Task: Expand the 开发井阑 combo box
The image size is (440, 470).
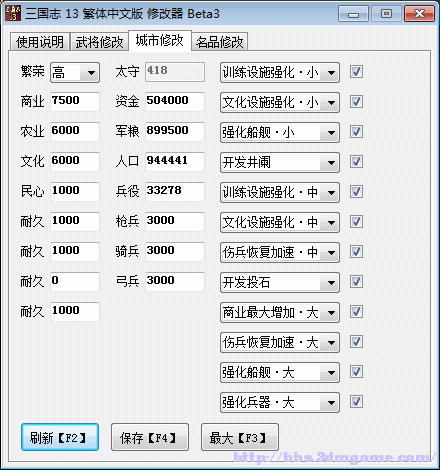Action: (280, 162)
